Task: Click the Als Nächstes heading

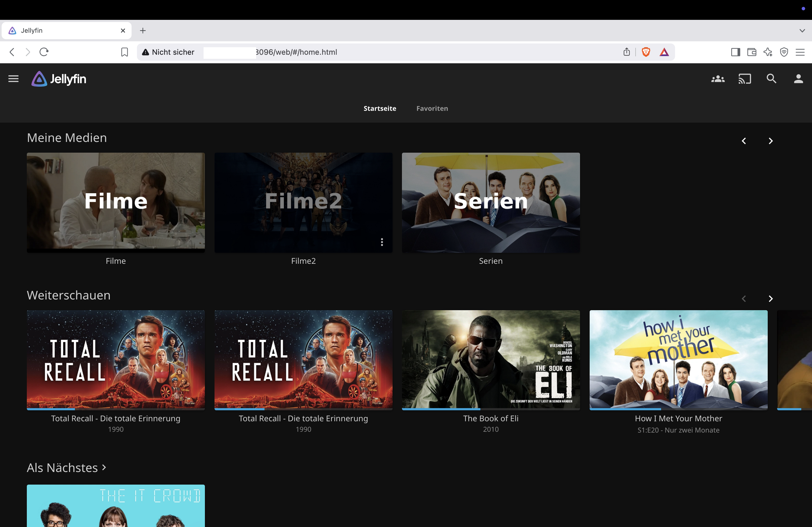Action: (63, 468)
